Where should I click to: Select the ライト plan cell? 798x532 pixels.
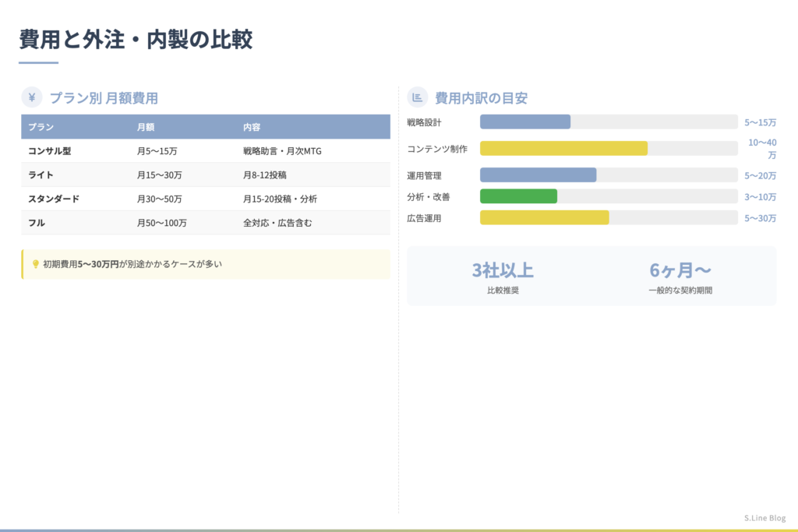click(41, 175)
